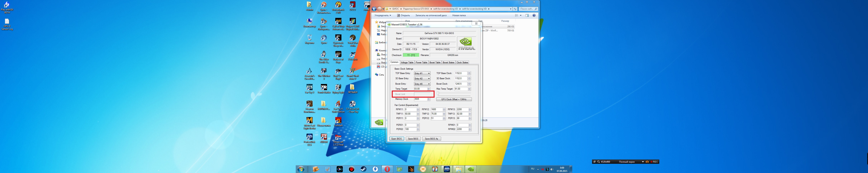Select the Minecraft 1.7.2 Final icon
868x173 pixels.
click(x=338, y=140)
